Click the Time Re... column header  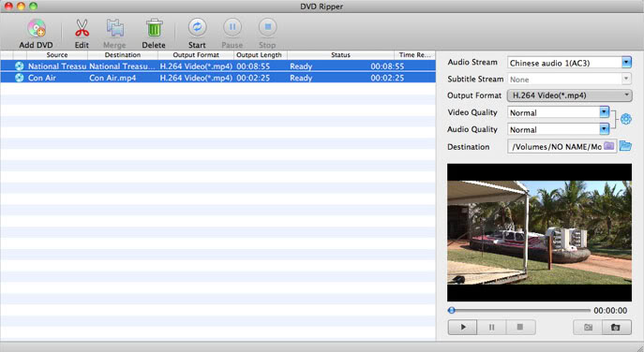click(415, 55)
